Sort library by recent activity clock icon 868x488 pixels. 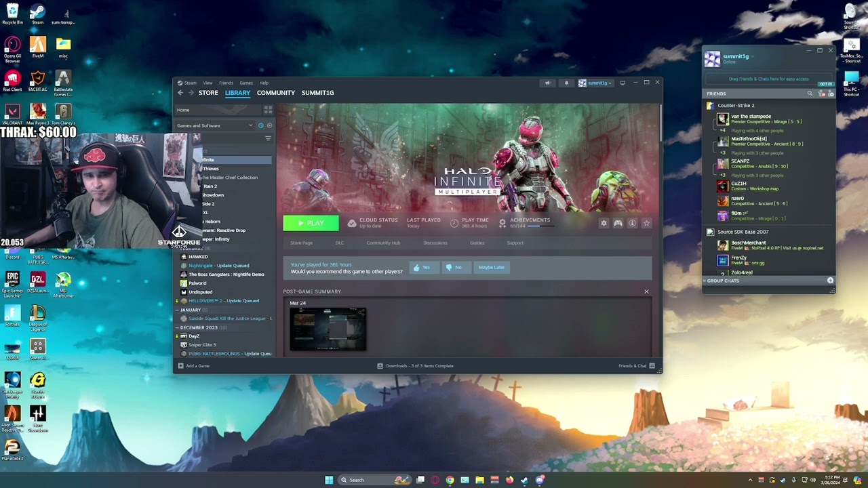[x=261, y=125]
